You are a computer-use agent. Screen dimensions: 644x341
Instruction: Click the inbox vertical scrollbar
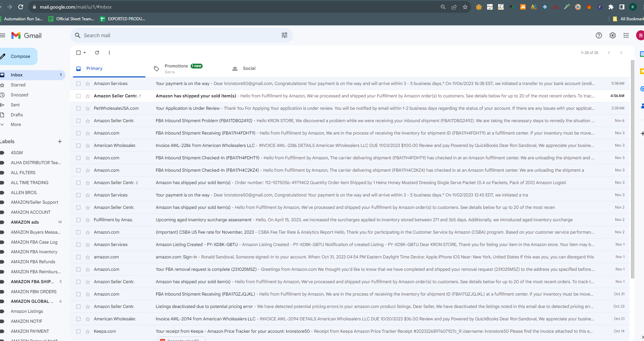tap(632, 169)
